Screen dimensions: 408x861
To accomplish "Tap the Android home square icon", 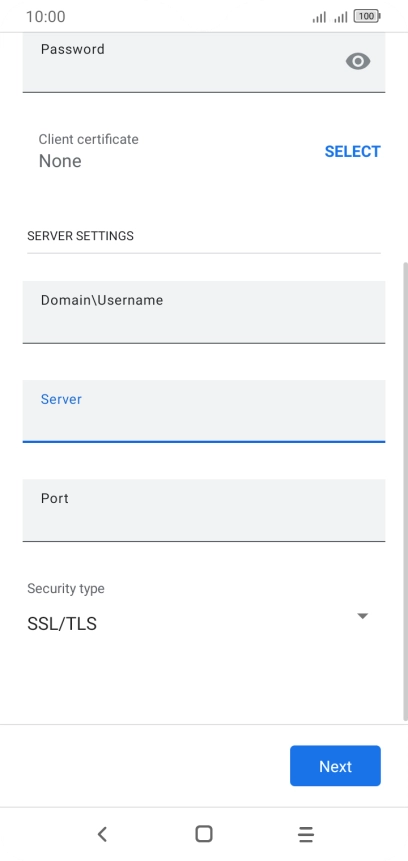I will (204, 834).
